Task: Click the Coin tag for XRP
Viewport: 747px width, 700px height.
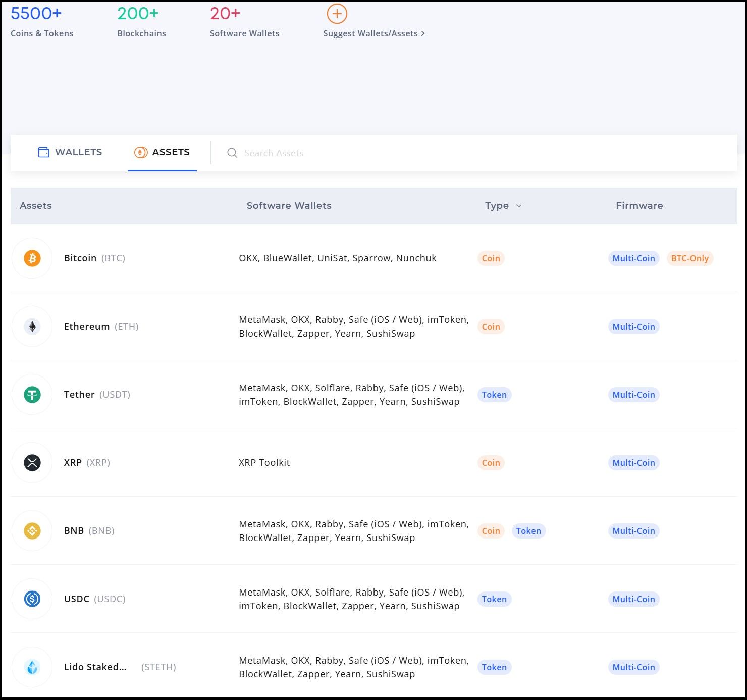Action: point(491,463)
